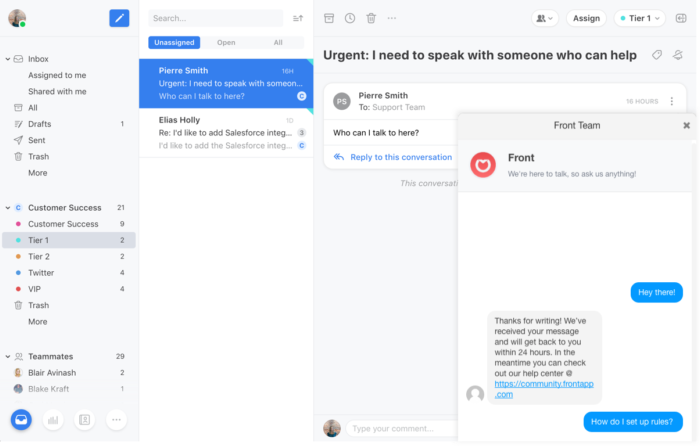This screenshot has height=446, width=700.
Task: Open message options for Pierre Smith message
Action: point(672,101)
